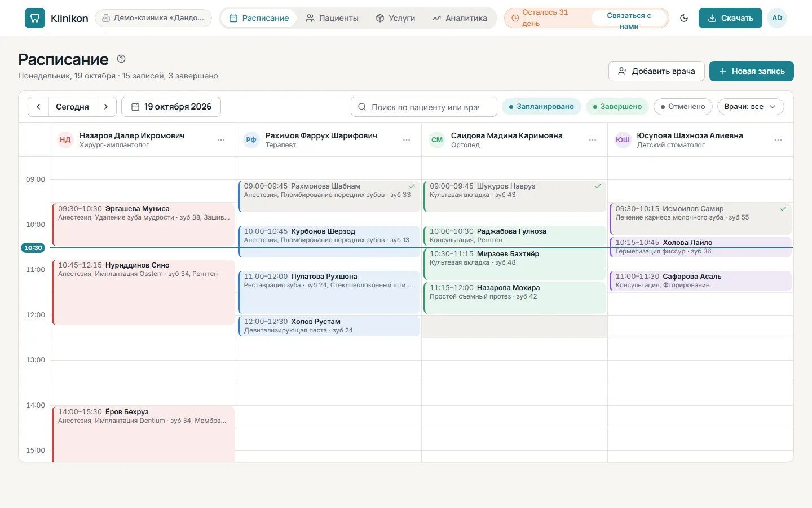The image size is (812, 508).
Task: Toggle the Запланировано status filter
Action: tap(541, 107)
